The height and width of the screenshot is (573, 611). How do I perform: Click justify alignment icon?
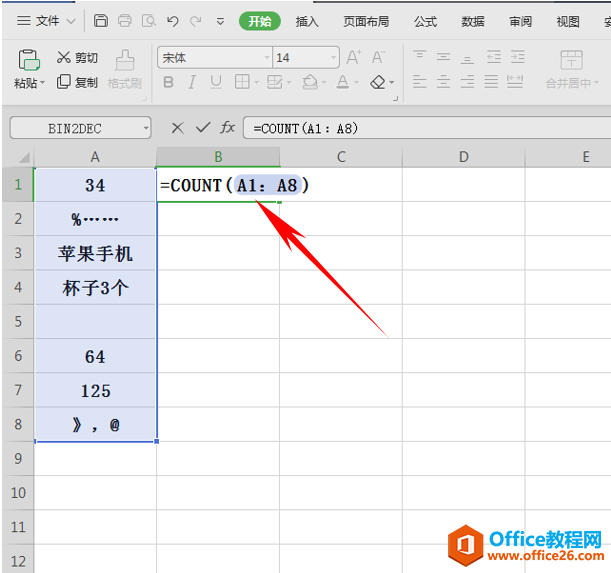click(491, 82)
